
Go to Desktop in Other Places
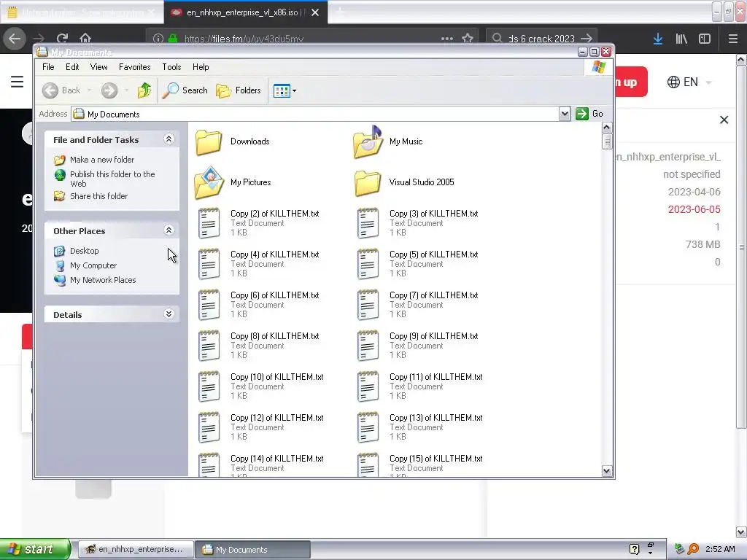85,251
